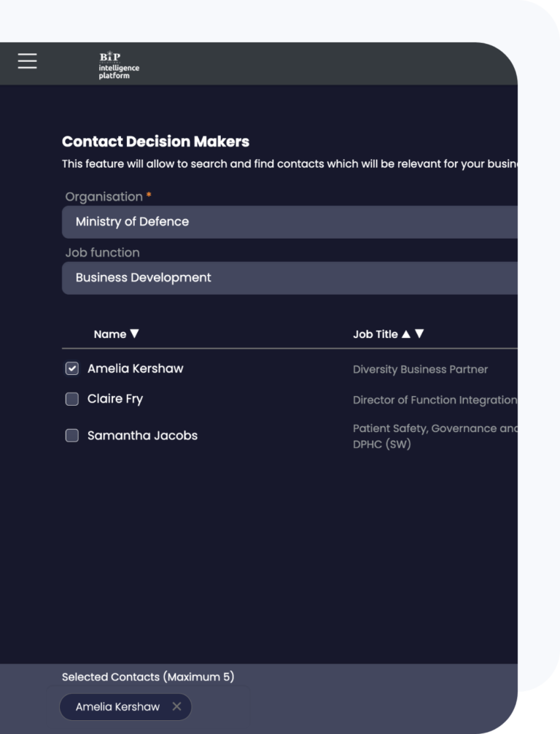The image size is (560, 734).
Task: Click the BiP intelligence platform logo
Action: tap(119, 65)
